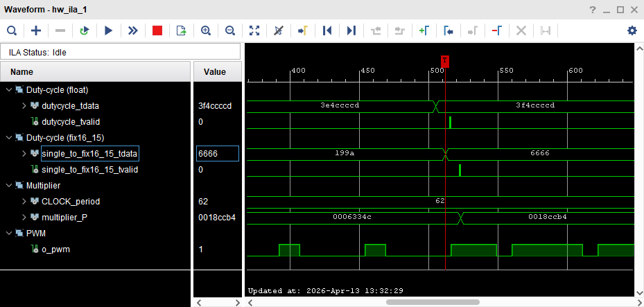This screenshot has width=644, height=307.
Task: Click the waveform horizontal scrollbar thumb
Action: click(x=433, y=302)
